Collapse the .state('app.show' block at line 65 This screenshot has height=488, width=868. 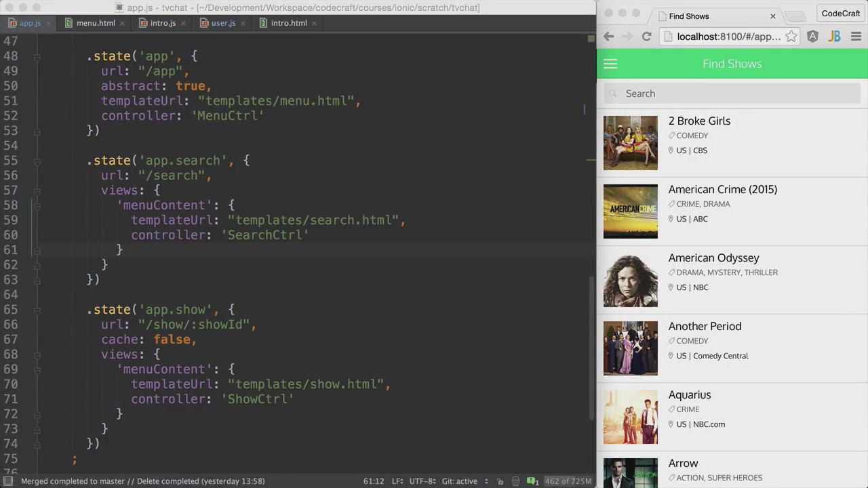[x=37, y=310]
